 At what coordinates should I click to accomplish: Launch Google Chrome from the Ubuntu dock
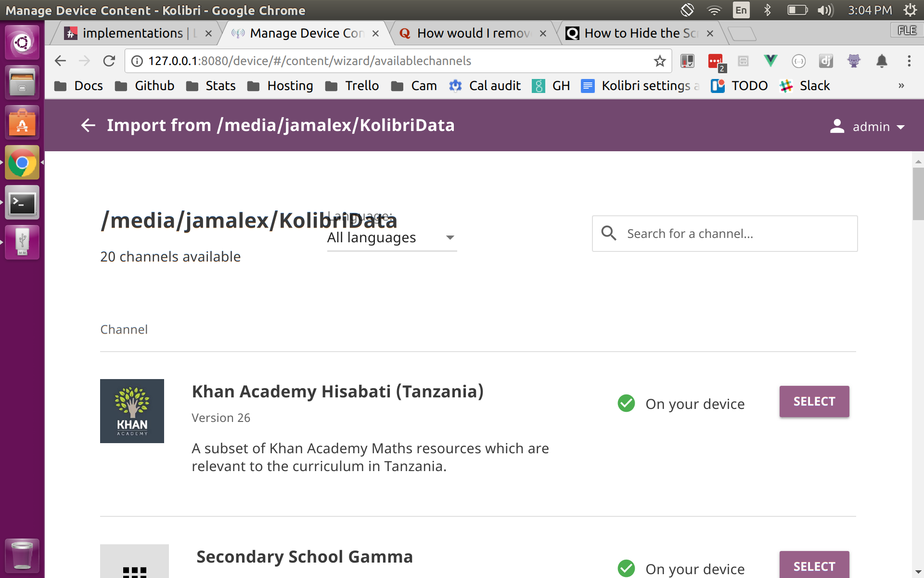(x=22, y=163)
